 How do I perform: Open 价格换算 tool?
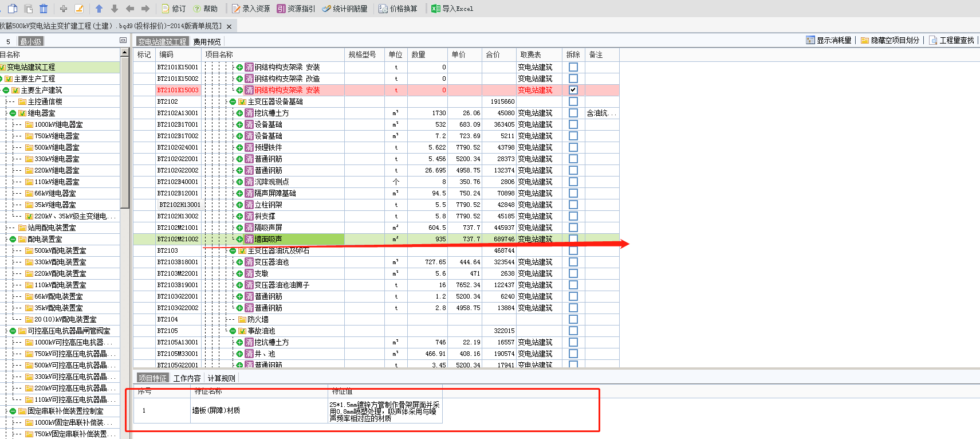click(x=398, y=9)
